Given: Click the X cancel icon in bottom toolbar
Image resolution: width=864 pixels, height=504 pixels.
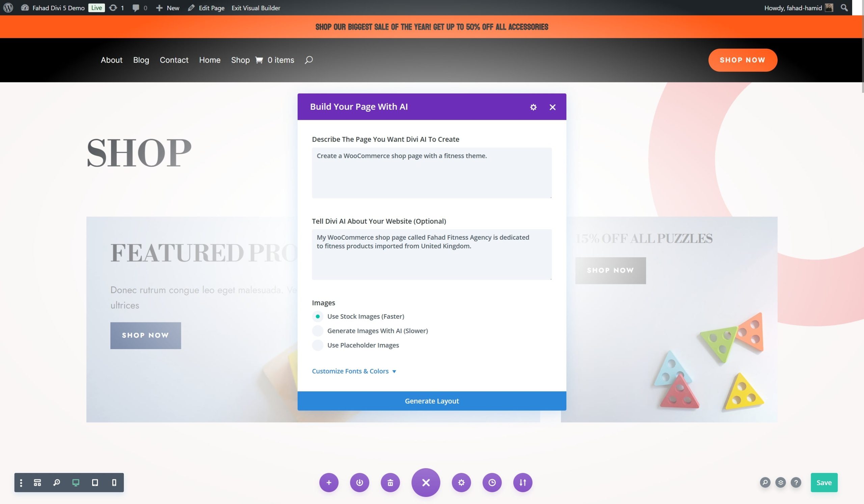Looking at the screenshot, I should pyautogui.click(x=426, y=482).
